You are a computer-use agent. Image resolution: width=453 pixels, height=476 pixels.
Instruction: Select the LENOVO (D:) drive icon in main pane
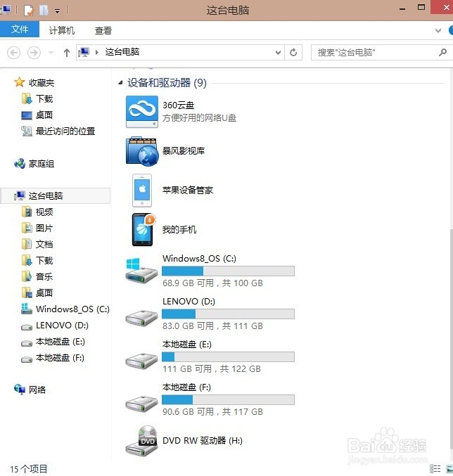141,318
